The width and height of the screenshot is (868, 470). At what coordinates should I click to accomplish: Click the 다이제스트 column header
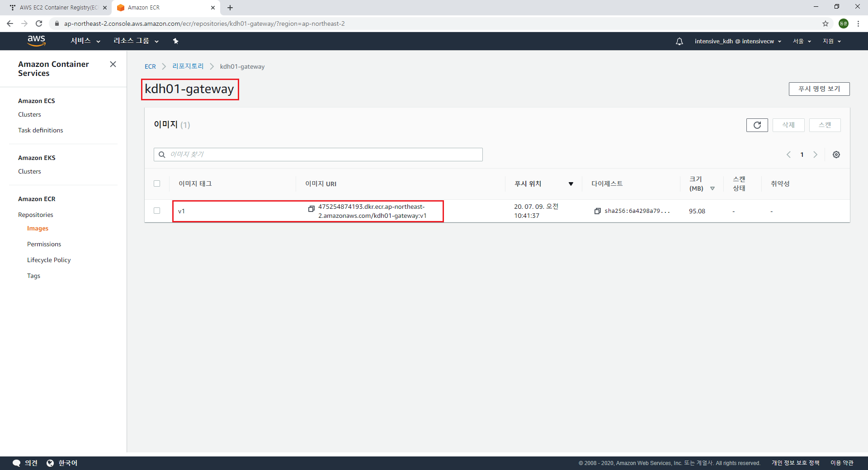tap(607, 184)
